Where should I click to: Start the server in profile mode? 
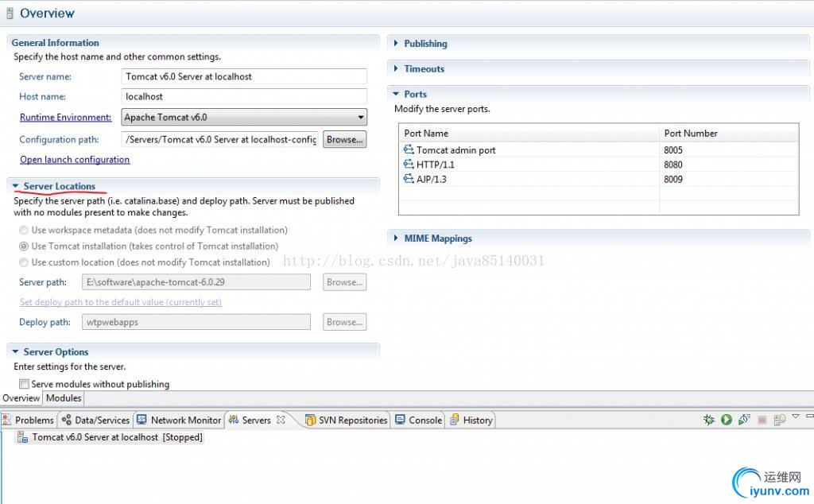point(744,420)
